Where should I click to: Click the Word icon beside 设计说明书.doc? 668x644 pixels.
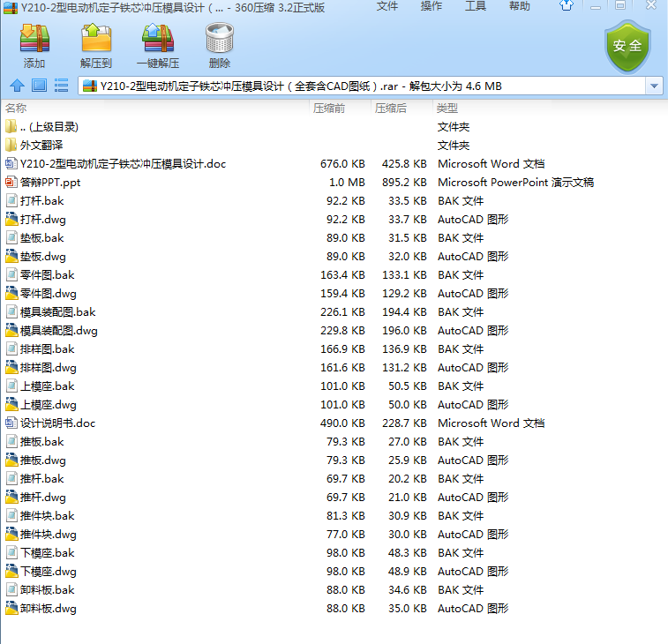tap(11, 423)
